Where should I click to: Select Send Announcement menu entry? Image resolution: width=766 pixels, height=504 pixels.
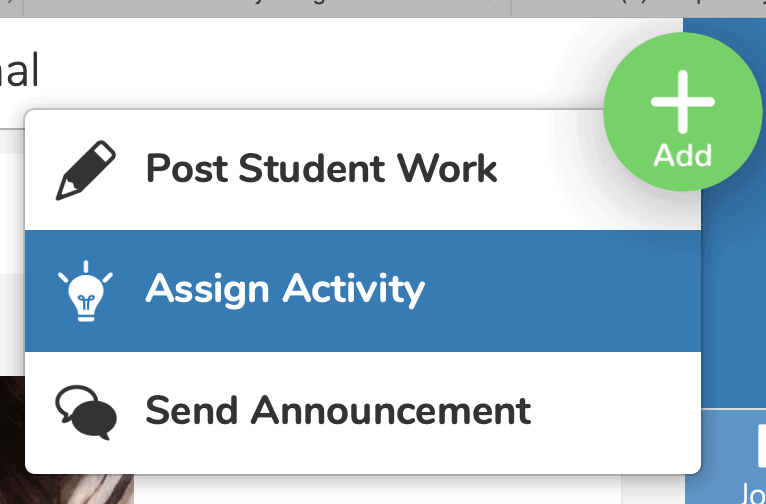pyautogui.click(x=362, y=412)
